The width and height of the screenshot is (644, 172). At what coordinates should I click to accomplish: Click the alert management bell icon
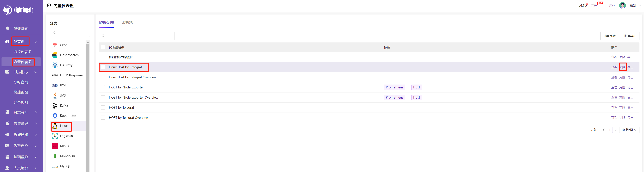click(8, 123)
